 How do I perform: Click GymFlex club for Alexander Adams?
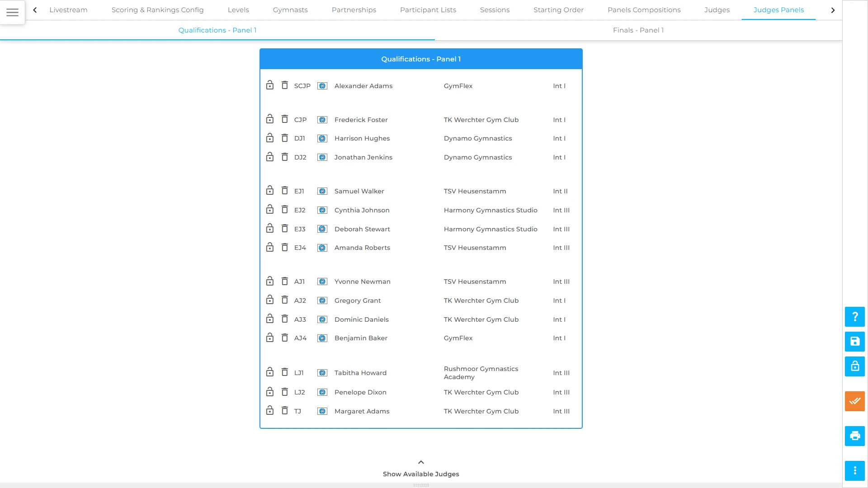point(458,86)
